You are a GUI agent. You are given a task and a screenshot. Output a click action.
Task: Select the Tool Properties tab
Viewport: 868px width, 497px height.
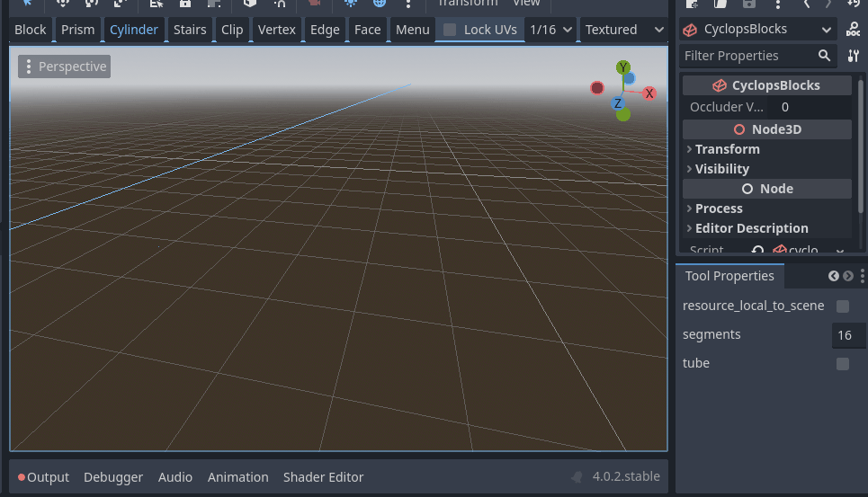(x=729, y=276)
